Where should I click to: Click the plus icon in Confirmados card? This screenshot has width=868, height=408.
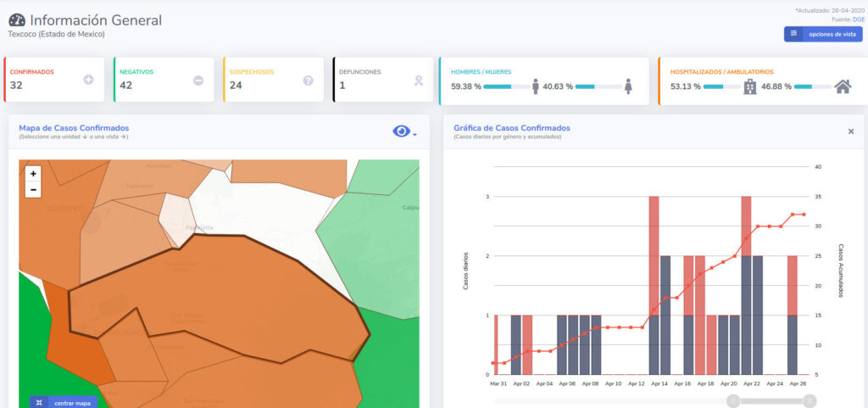[89, 81]
